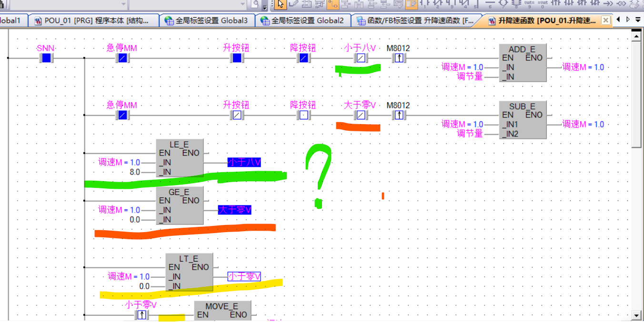This screenshot has height=322, width=644.
Task: Switch to the 全局标签设置 Global3 tab
Action: (x=207, y=21)
